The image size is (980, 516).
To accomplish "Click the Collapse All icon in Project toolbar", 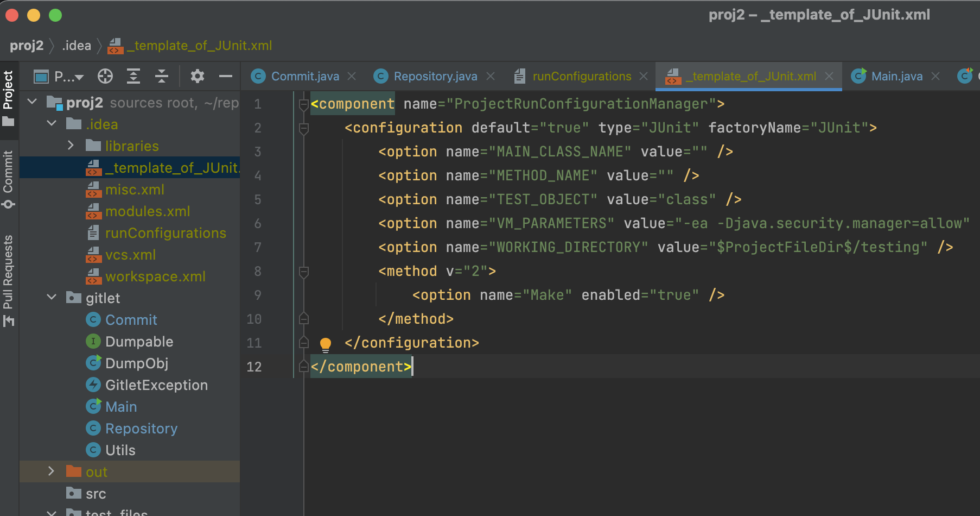I will point(162,77).
